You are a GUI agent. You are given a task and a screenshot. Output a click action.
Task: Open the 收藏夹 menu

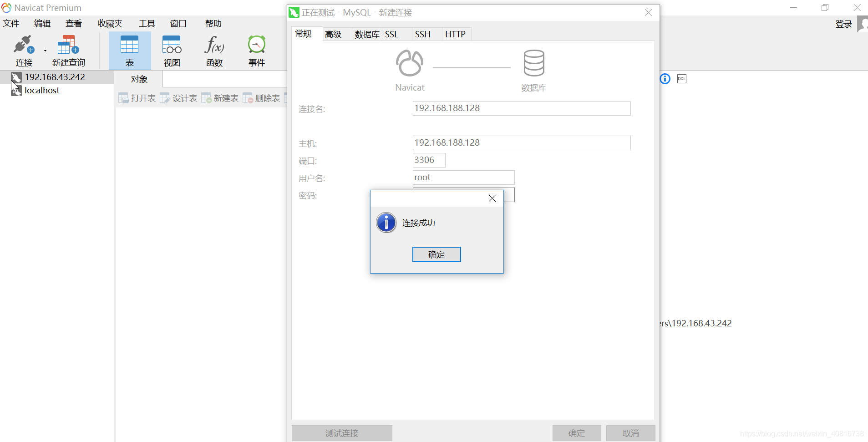pyautogui.click(x=110, y=23)
